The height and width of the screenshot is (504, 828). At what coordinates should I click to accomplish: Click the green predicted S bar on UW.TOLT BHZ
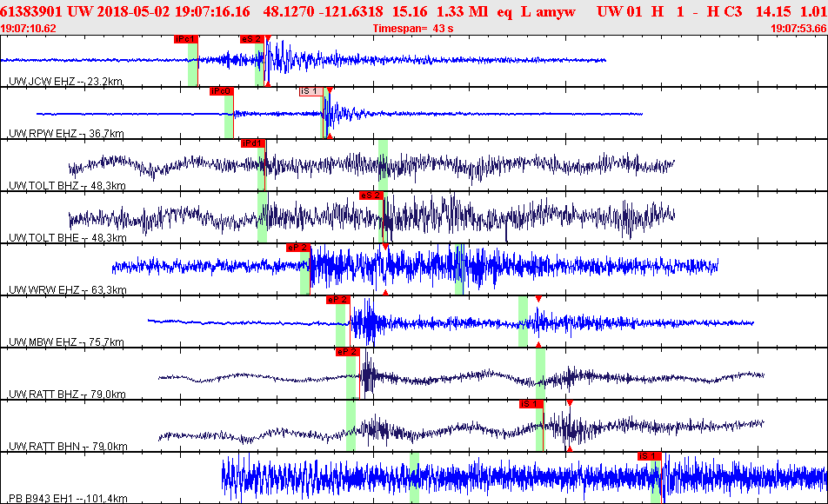[383, 164]
